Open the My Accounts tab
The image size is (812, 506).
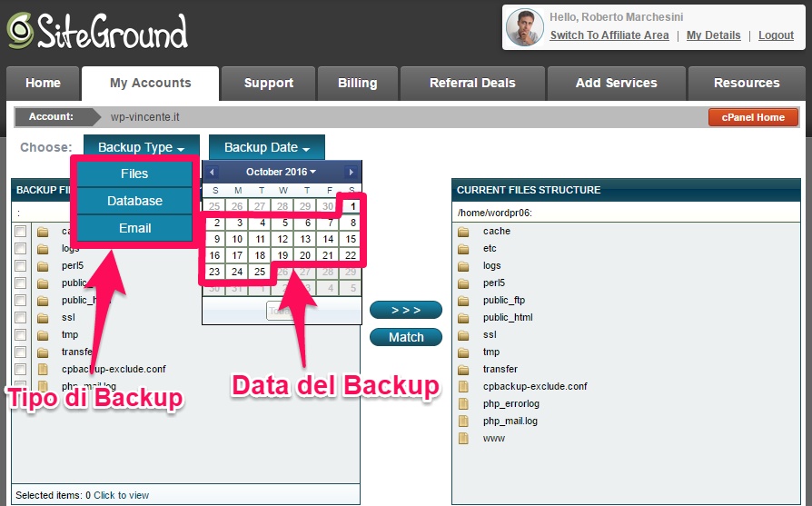point(150,84)
